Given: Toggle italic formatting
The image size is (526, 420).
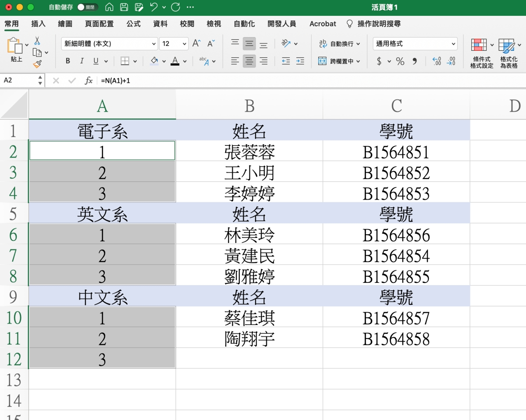Looking at the screenshot, I should point(82,61).
